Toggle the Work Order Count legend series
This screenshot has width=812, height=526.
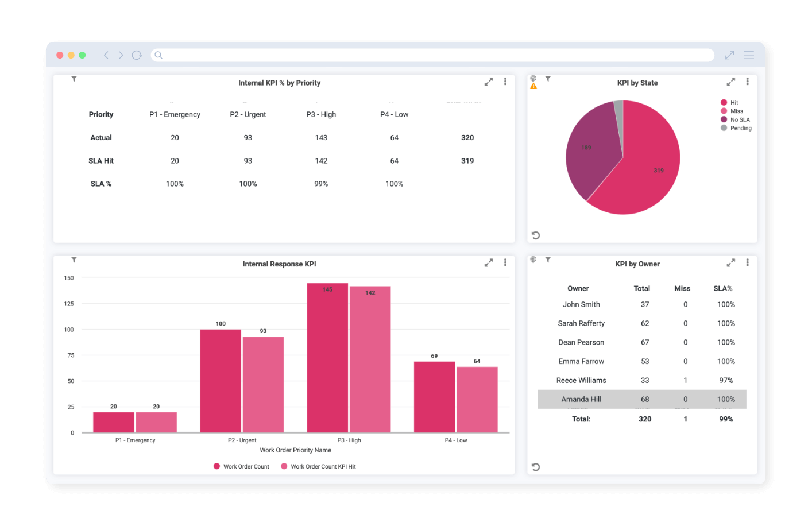(241, 466)
